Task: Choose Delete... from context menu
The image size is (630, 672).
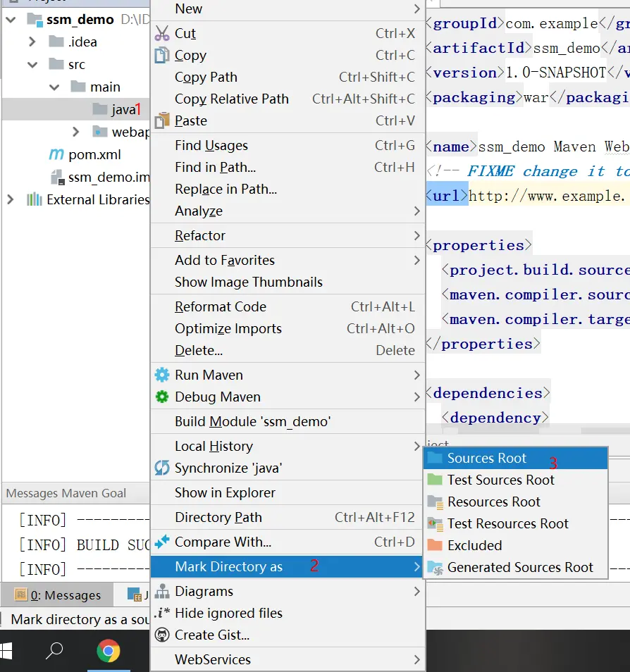Action: pos(288,350)
